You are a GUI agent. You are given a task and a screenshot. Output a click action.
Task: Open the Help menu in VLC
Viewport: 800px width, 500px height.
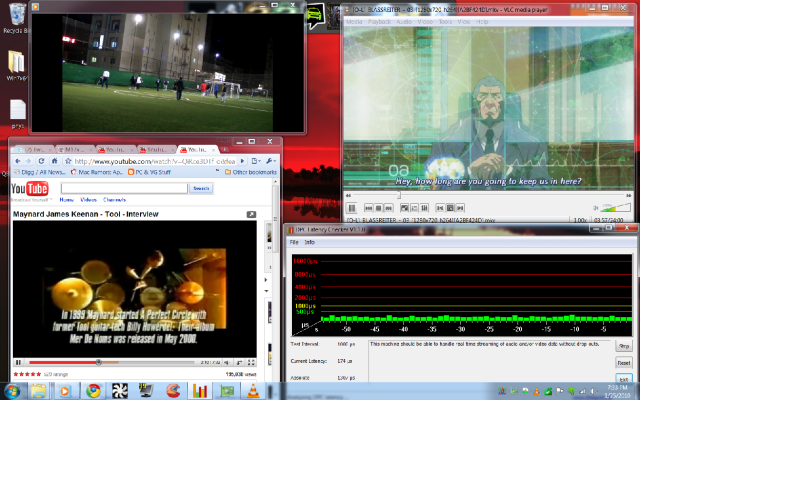tap(482, 22)
